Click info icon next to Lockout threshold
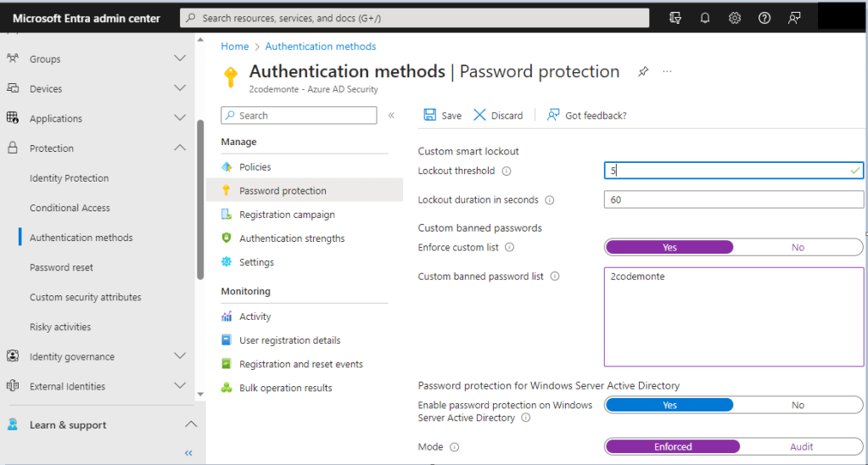 tap(507, 171)
